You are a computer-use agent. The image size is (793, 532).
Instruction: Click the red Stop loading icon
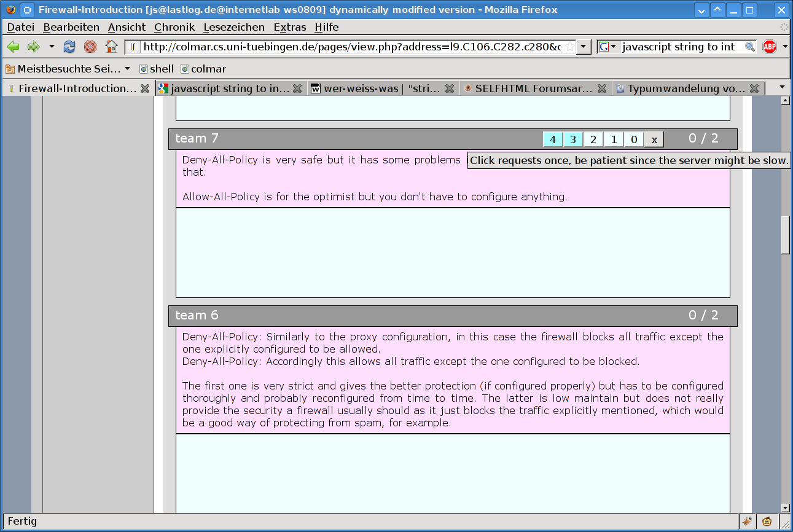click(90, 47)
